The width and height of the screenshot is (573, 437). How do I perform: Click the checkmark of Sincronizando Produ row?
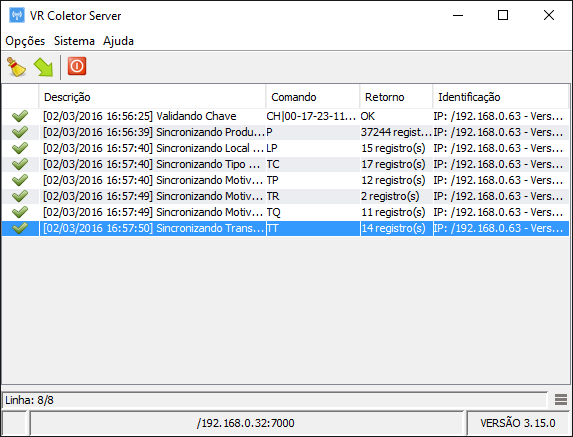pos(20,132)
